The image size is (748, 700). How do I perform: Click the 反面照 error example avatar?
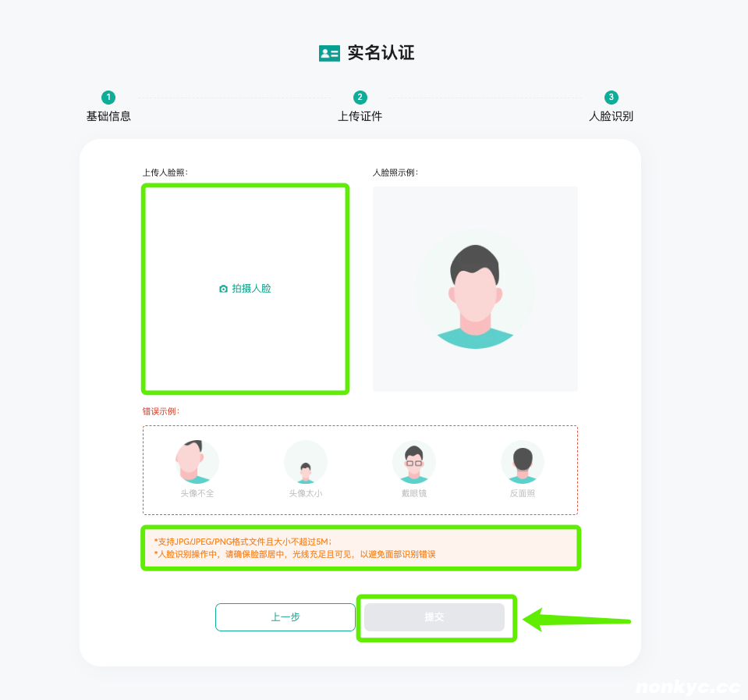523,462
